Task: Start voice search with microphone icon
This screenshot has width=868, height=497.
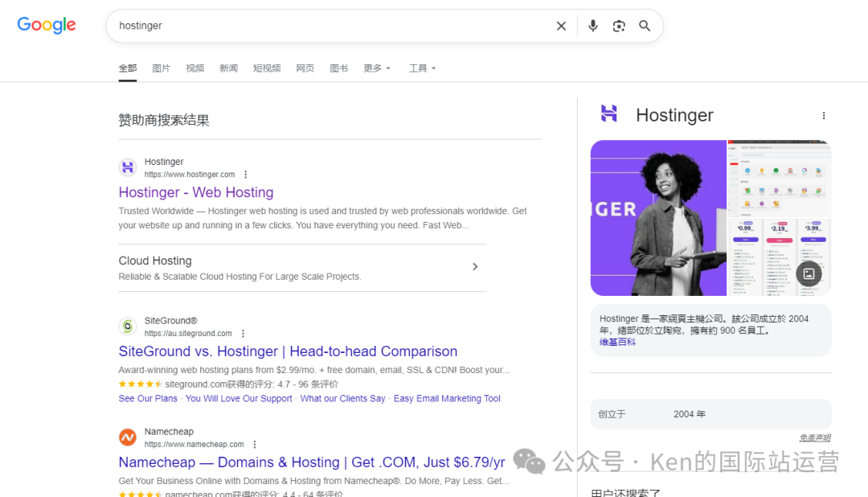Action: click(x=593, y=26)
